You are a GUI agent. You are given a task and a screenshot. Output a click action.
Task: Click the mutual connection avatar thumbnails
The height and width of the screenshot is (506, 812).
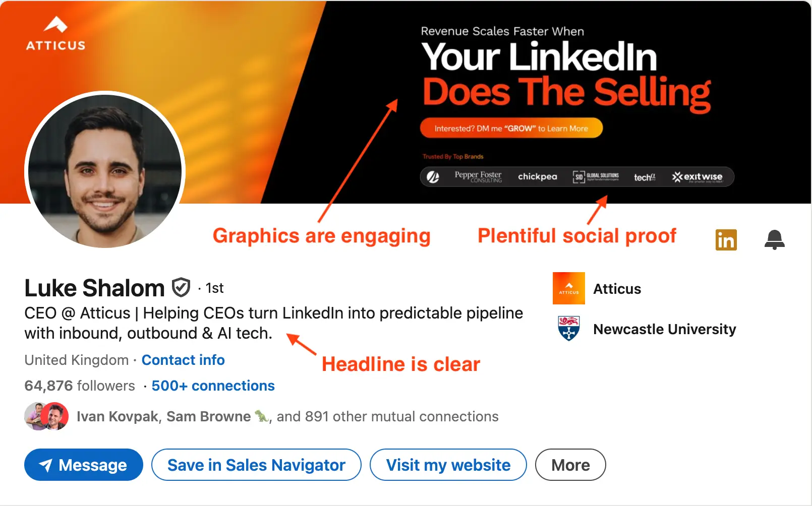pos(46,416)
